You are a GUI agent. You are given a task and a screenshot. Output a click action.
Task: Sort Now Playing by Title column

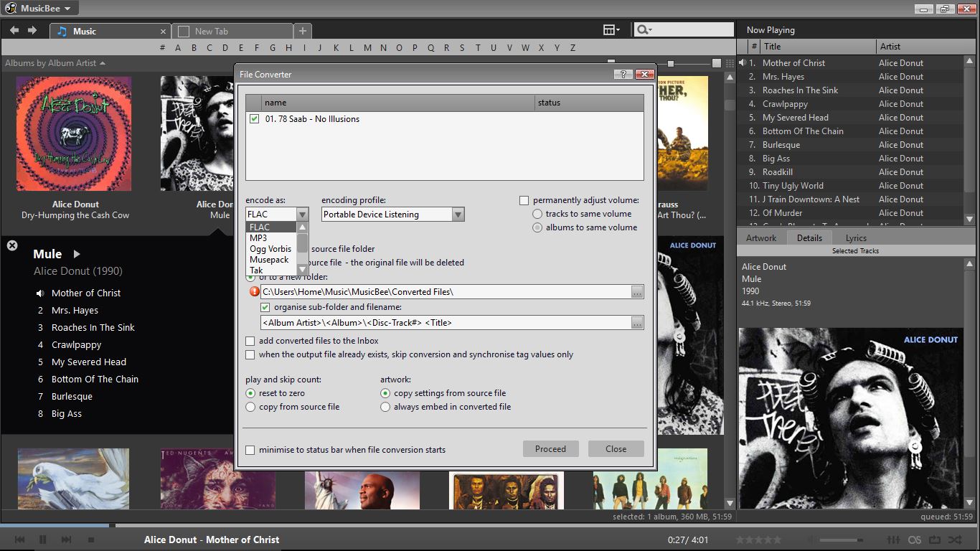point(819,46)
